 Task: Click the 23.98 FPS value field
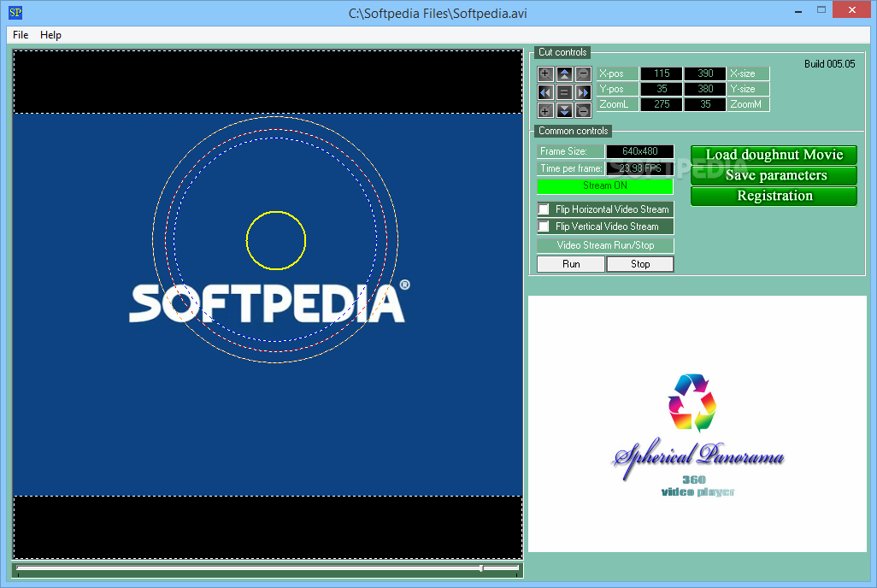[x=640, y=168]
